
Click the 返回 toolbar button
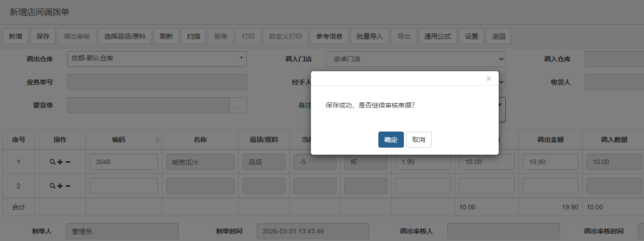(498, 36)
